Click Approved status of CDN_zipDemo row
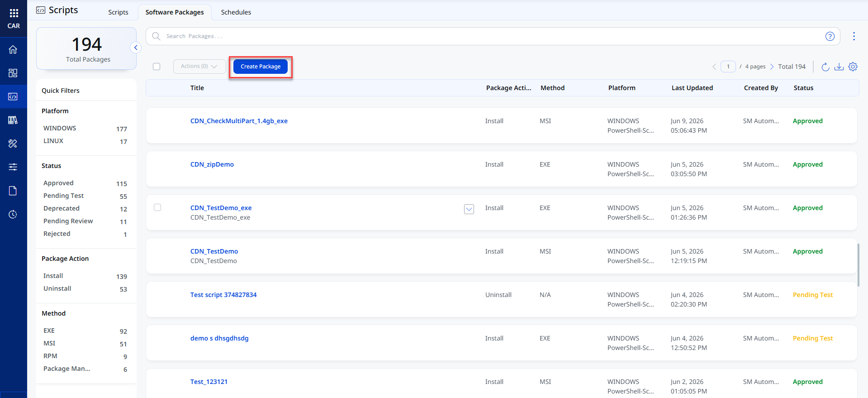Screen dimensions: 868x398 click(807, 164)
